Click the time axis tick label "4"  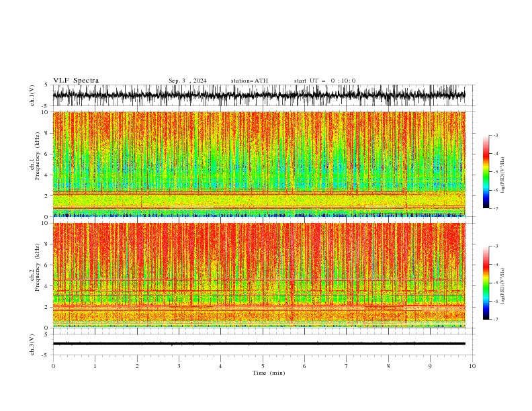(220, 366)
